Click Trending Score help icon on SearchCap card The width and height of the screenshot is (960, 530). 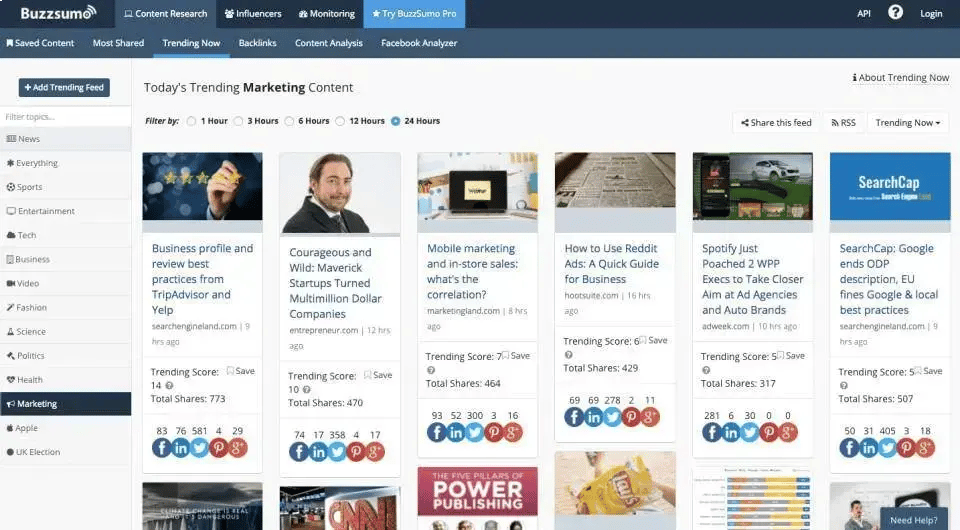click(x=844, y=386)
